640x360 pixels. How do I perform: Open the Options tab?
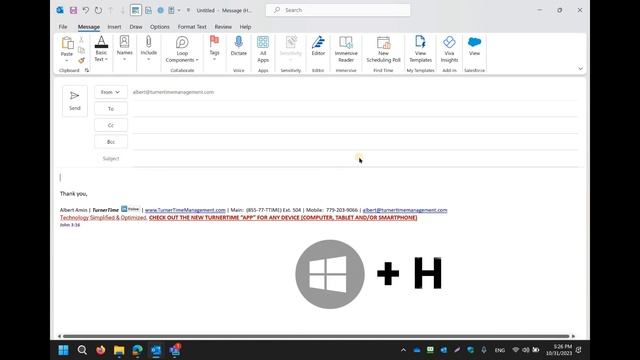click(x=160, y=27)
